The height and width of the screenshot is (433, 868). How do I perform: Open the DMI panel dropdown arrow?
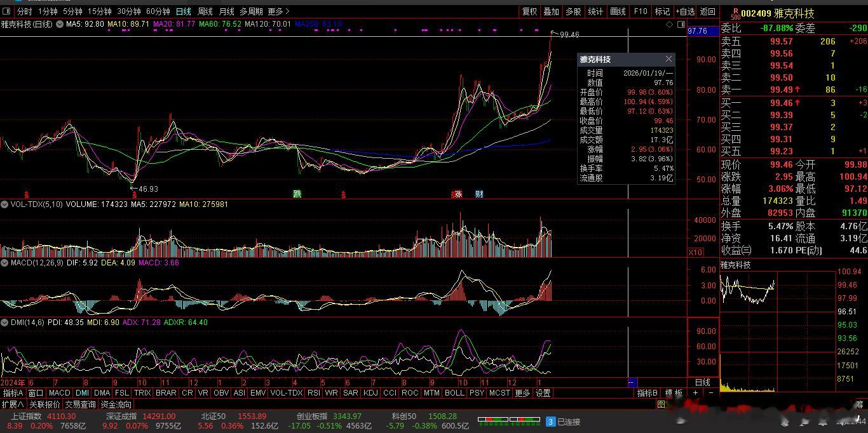[x=4, y=323]
